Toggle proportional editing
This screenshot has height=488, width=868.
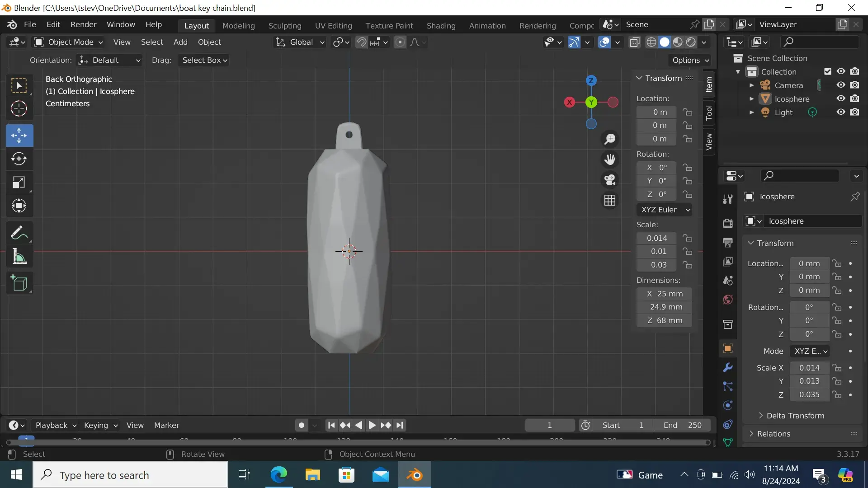[x=400, y=42]
